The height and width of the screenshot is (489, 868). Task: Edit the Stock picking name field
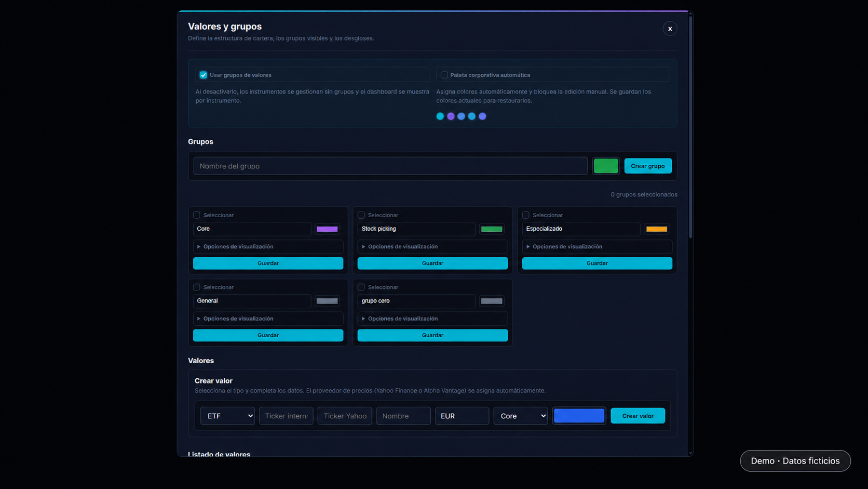[x=416, y=229]
